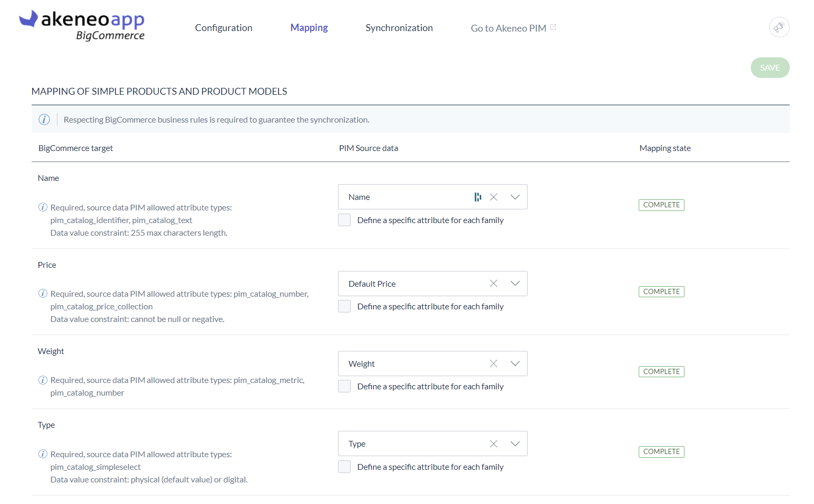Clear the Weight source selection
This screenshot has height=504, width=814.
tap(493, 364)
